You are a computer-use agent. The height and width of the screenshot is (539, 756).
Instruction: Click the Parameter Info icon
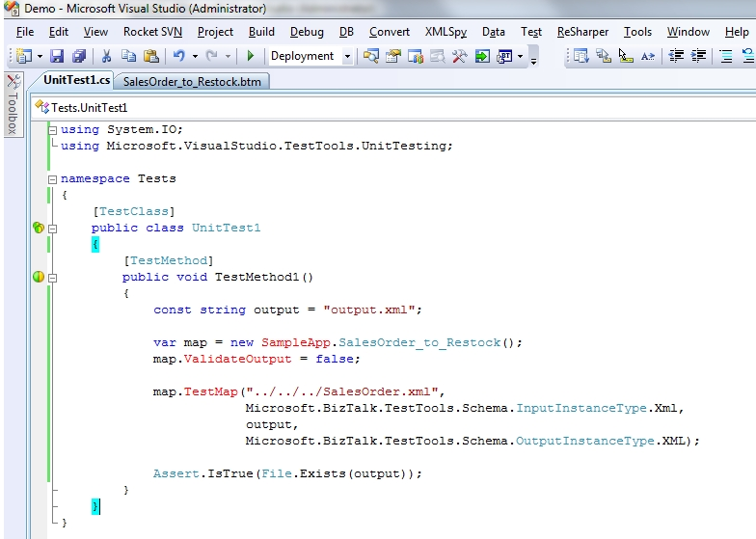pyautogui.click(x=604, y=56)
